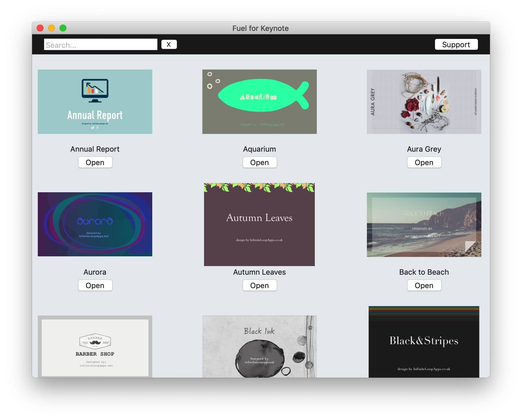This screenshot has height=420, width=522.
Task: Select the Black Ink template thumbnail
Action: point(259,346)
